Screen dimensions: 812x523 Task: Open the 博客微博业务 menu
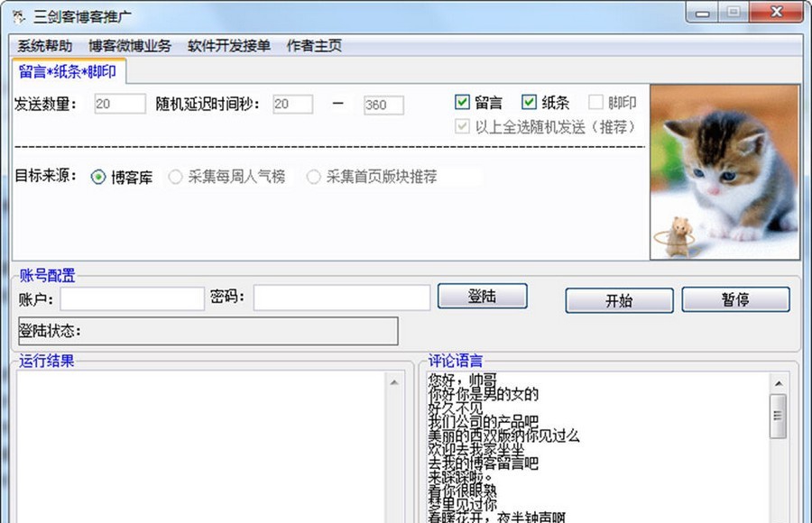coord(129,46)
